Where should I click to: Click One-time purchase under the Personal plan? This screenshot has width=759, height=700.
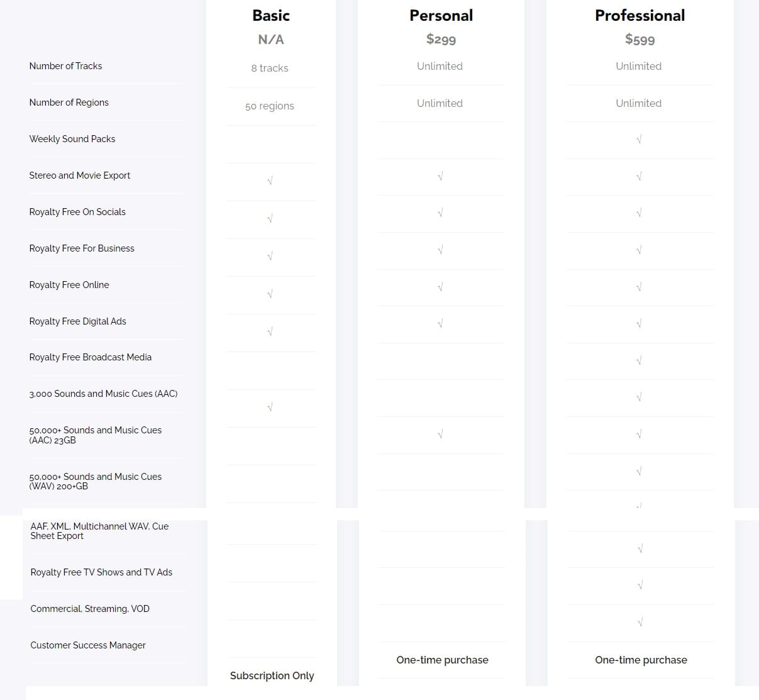pos(442,660)
